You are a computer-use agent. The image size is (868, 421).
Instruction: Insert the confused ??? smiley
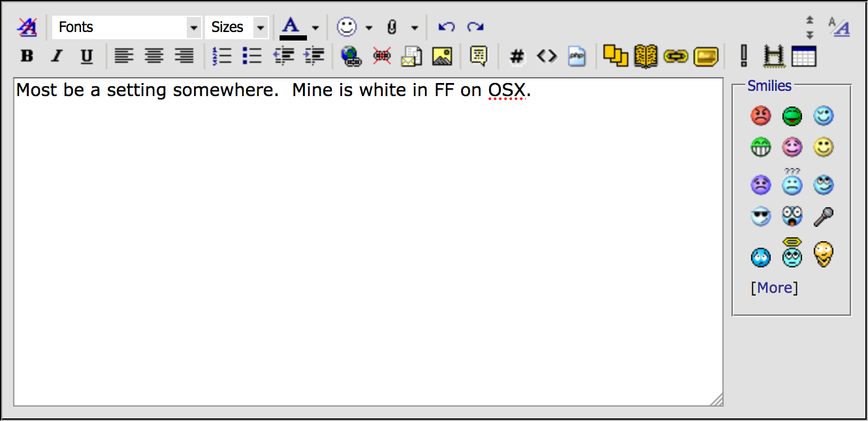click(x=792, y=182)
